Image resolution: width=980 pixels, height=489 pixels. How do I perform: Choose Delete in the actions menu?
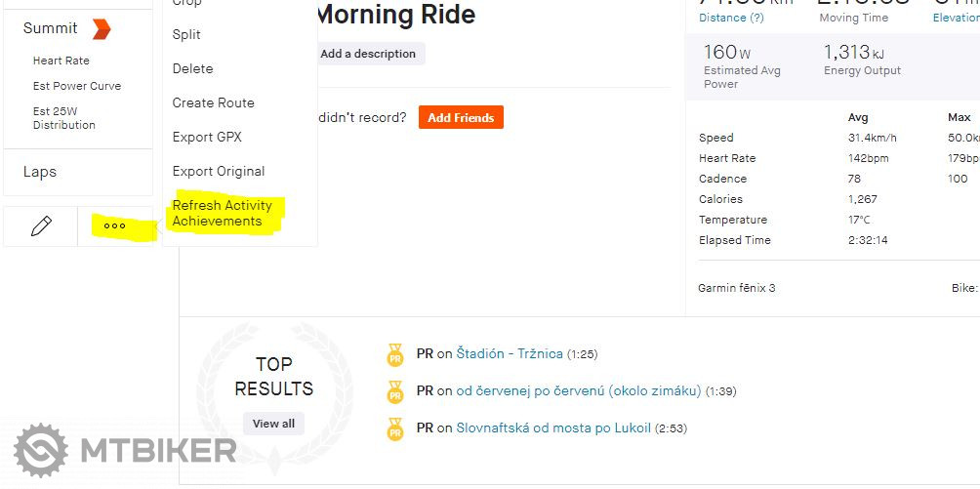click(192, 68)
